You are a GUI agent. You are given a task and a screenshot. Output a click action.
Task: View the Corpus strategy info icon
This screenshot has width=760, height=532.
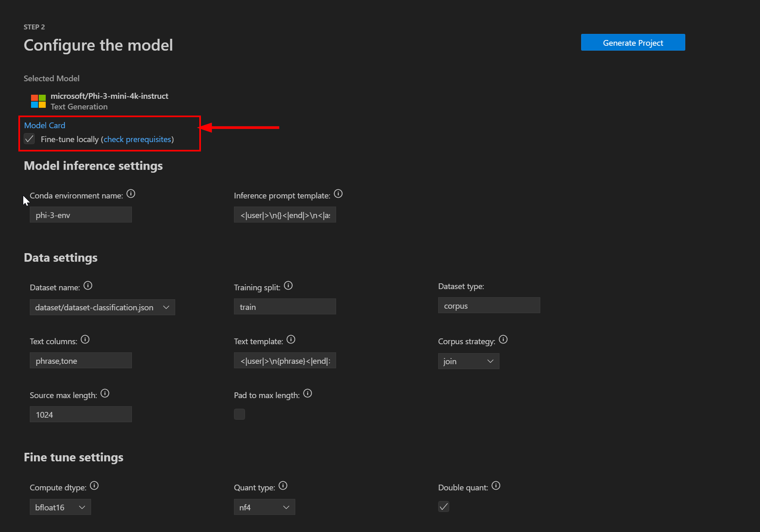click(503, 339)
